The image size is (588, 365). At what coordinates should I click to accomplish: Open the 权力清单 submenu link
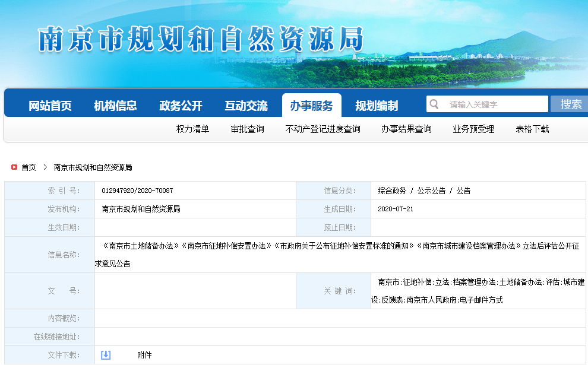193,129
